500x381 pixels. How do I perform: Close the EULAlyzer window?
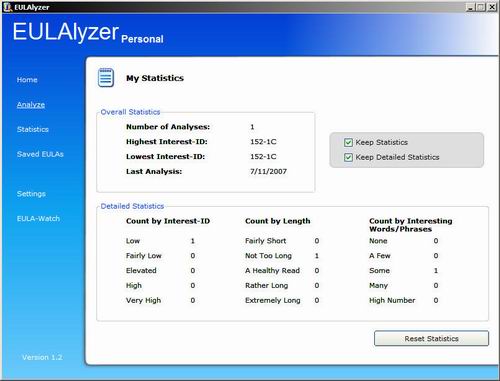coord(492,7)
